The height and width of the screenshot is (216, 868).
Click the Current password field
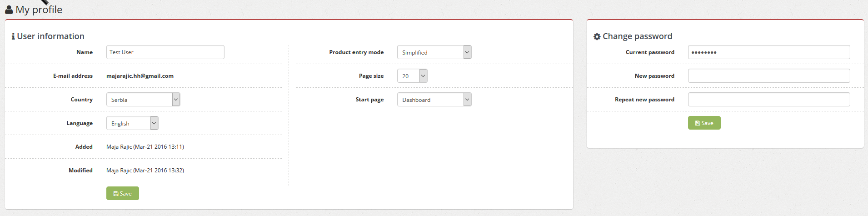click(769, 52)
